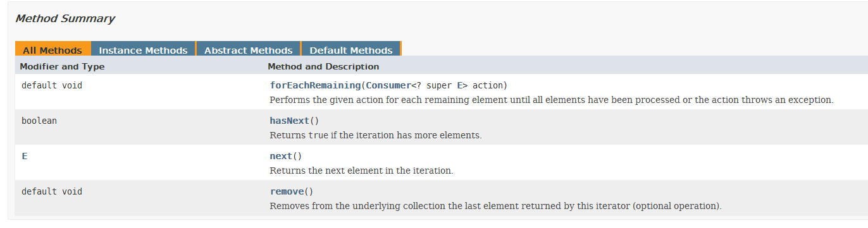Show the Default Methods tab
868x228 pixels.
pyautogui.click(x=350, y=50)
